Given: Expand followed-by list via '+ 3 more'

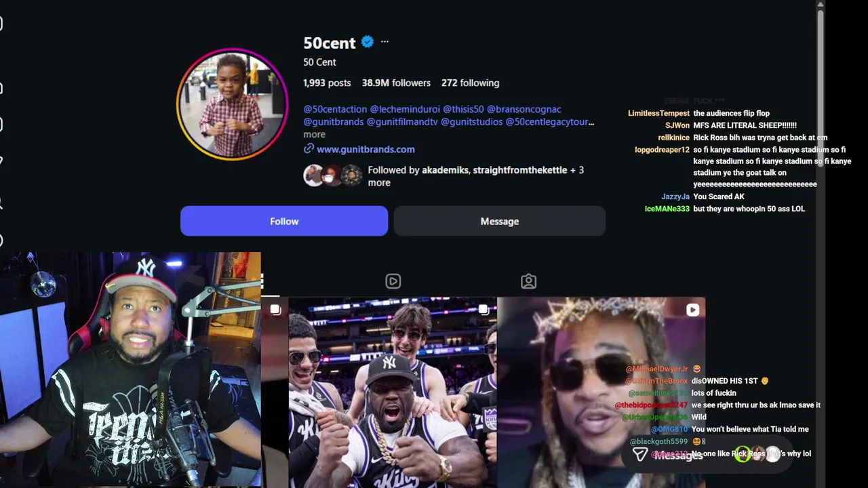Looking at the screenshot, I should pyautogui.click(x=476, y=176).
